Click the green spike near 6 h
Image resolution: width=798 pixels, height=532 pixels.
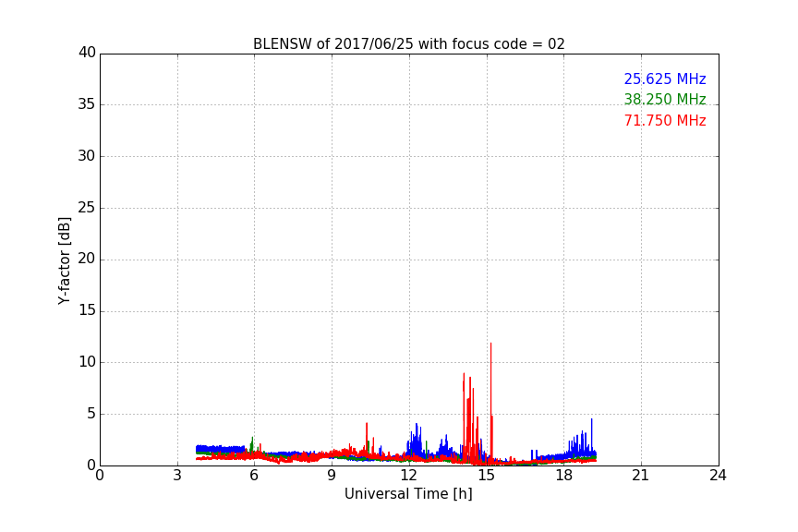tap(252, 444)
